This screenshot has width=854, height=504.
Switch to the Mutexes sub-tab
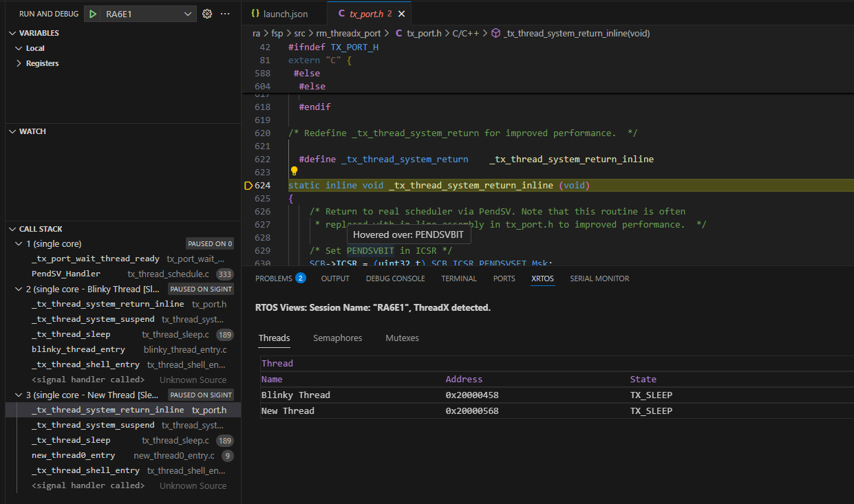click(x=402, y=338)
